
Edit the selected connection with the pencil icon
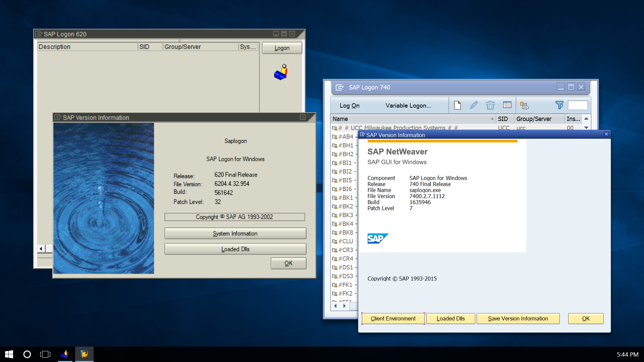(x=474, y=105)
